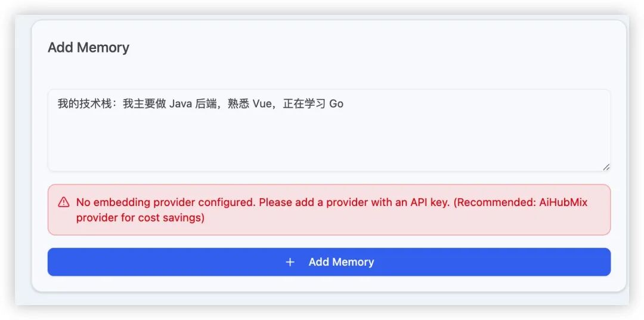The width and height of the screenshot is (644, 320).
Task: Click the "provider for cost savings" line
Action: pos(140,218)
